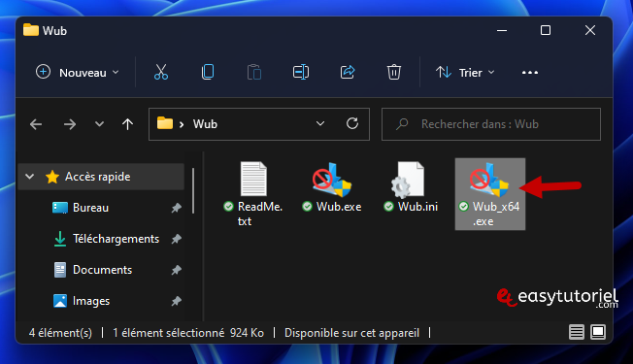Select the Wub_x64.exe file
This screenshot has height=364, width=633.
pyautogui.click(x=489, y=194)
